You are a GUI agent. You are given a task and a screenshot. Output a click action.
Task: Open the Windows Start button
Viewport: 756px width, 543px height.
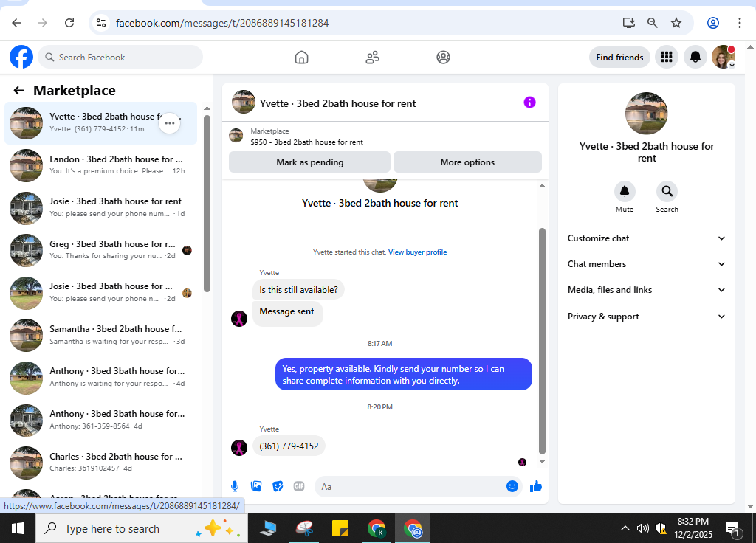pyautogui.click(x=18, y=528)
